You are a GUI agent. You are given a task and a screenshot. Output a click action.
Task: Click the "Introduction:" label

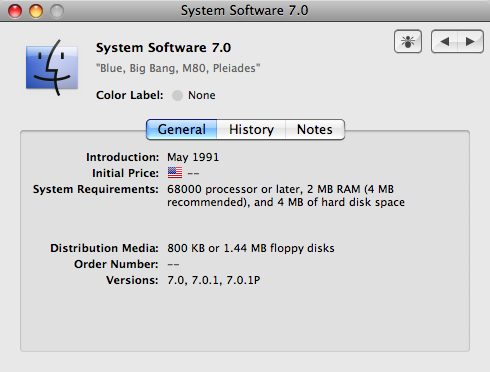[123, 157]
